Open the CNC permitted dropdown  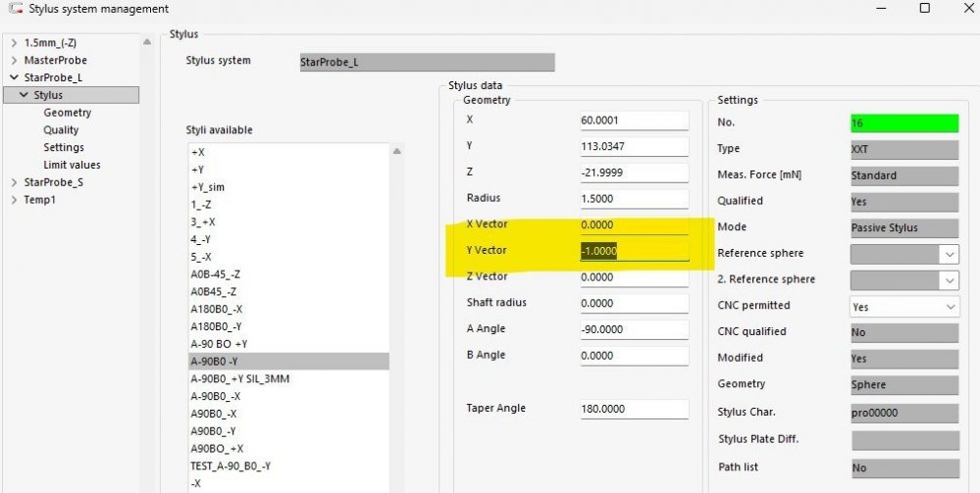tap(949, 307)
